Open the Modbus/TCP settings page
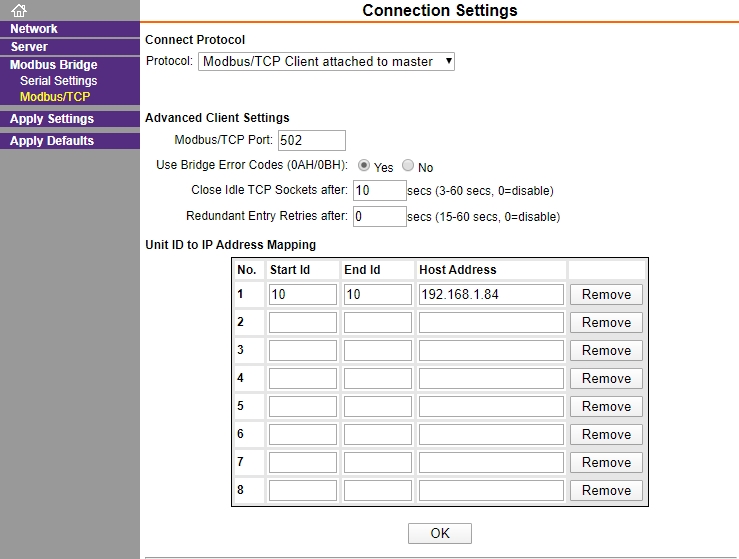 (x=55, y=97)
